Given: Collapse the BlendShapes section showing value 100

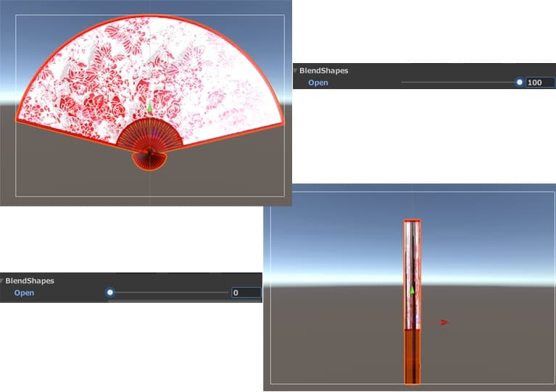Looking at the screenshot, I should (x=295, y=70).
